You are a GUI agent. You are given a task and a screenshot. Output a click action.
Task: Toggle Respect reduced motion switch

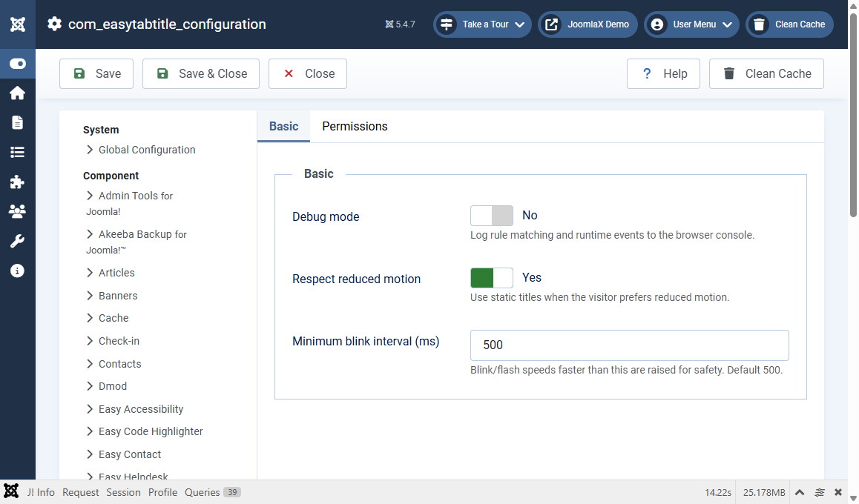coord(491,278)
